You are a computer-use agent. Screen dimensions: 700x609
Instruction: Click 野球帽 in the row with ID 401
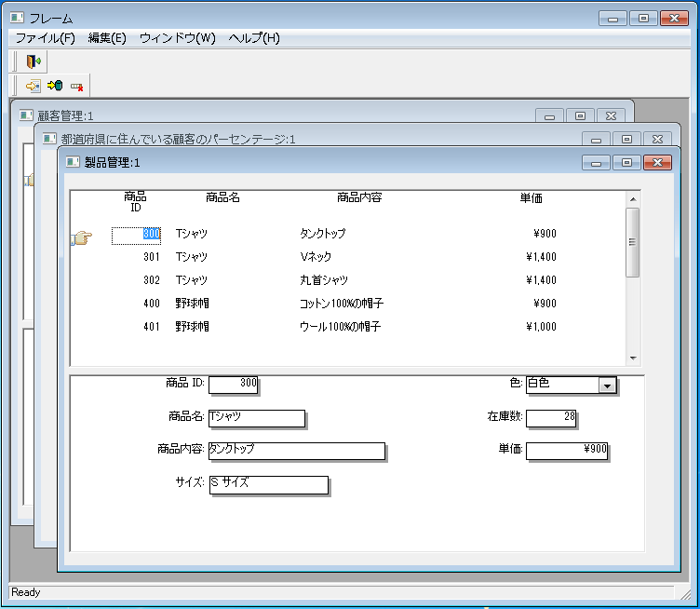click(192, 326)
